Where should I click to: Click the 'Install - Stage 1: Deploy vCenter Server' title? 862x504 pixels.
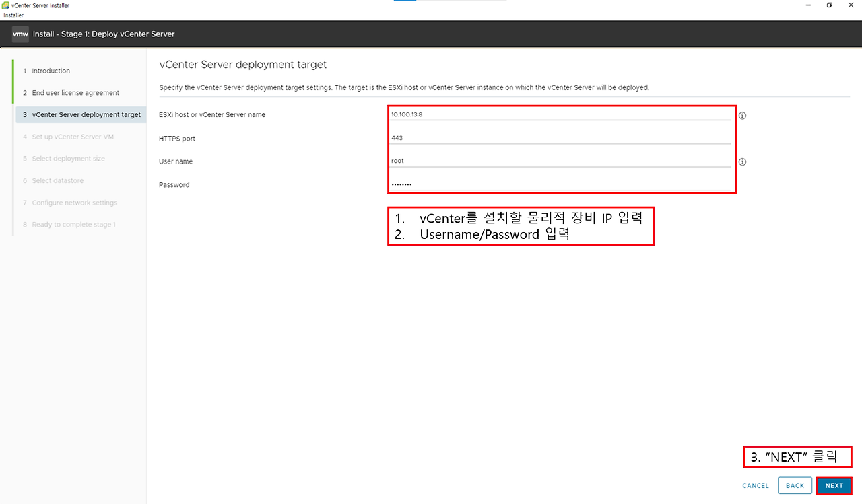click(104, 34)
